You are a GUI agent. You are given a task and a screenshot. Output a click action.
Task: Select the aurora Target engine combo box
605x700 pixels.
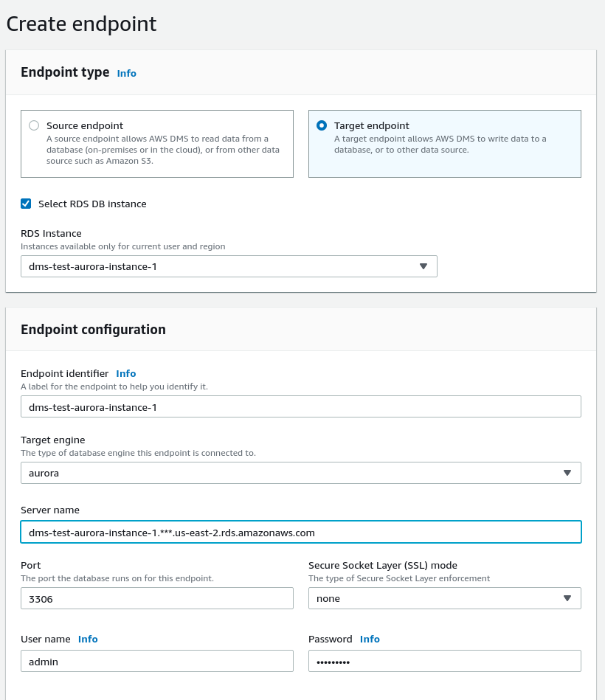click(301, 474)
